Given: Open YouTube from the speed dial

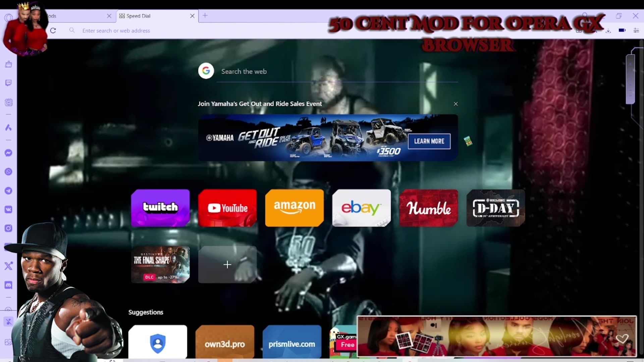Looking at the screenshot, I should coord(227,208).
